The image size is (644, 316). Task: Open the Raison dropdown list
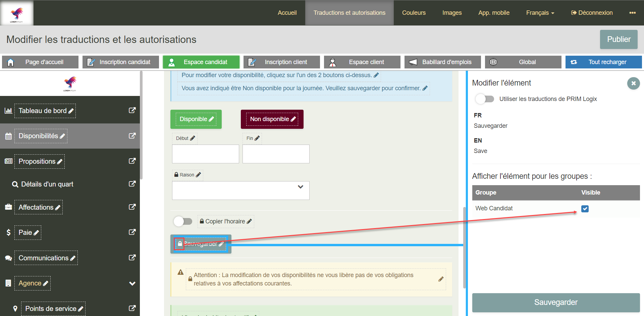tap(240, 191)
